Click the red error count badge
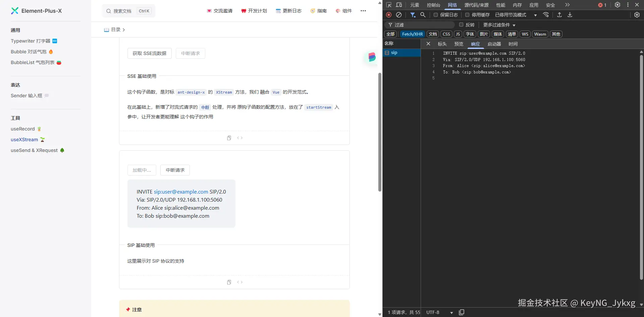Viewport: 644px width, 317px height. [602, 5]
